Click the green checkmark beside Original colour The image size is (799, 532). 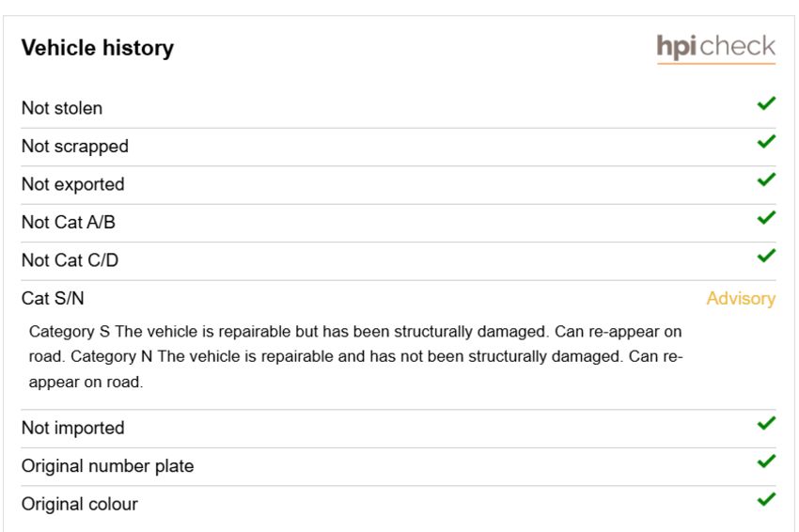(766, 499)
